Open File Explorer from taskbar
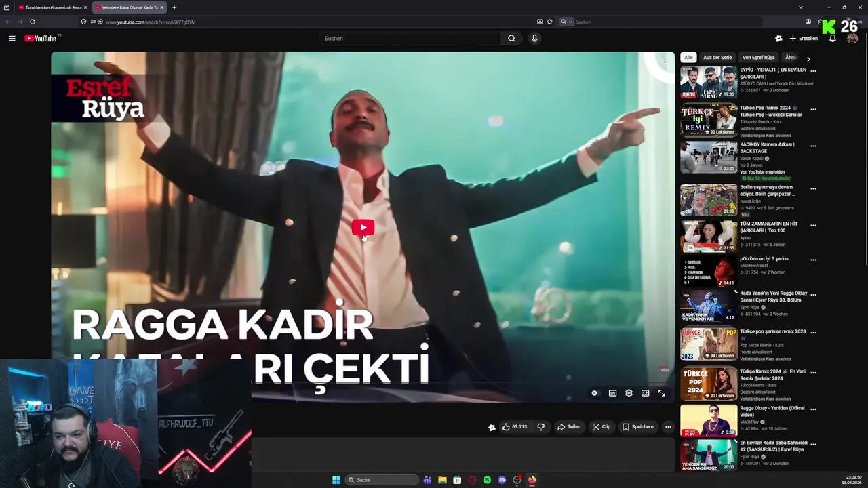Screen dimensions: 868x488 tap(442, 480)
